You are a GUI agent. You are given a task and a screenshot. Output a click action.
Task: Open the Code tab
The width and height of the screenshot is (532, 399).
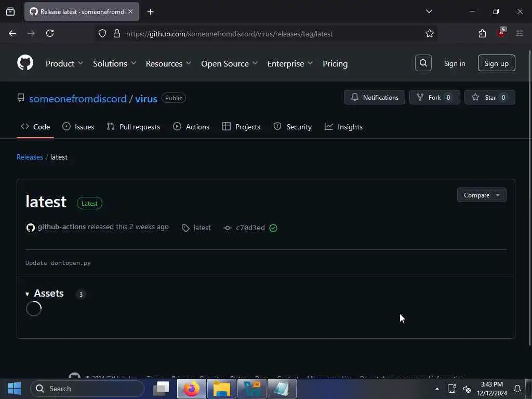click(x=35, y=127)
